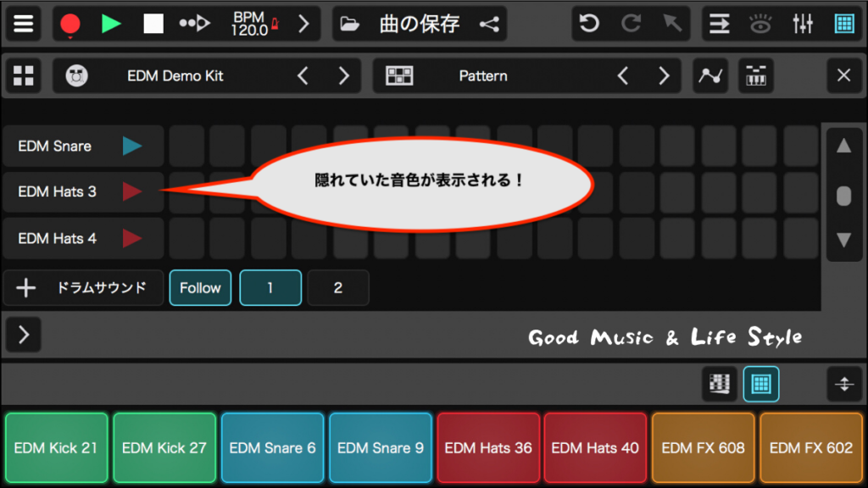Open the four-square instrument browser icon
Viewport: 868px width, 488px height.
(x=23, y=75)
